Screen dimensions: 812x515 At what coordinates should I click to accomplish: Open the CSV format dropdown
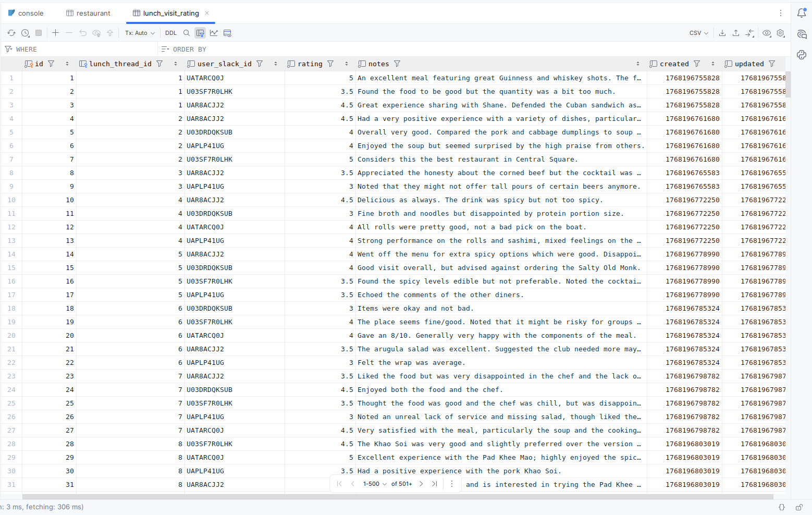pyautogui.click(x=698, y=33)
